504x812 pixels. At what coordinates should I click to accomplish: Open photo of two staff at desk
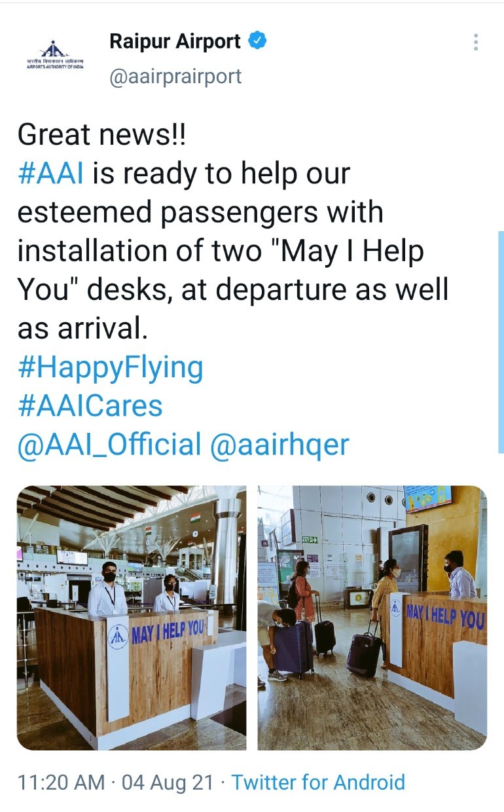tap(132, 618)
